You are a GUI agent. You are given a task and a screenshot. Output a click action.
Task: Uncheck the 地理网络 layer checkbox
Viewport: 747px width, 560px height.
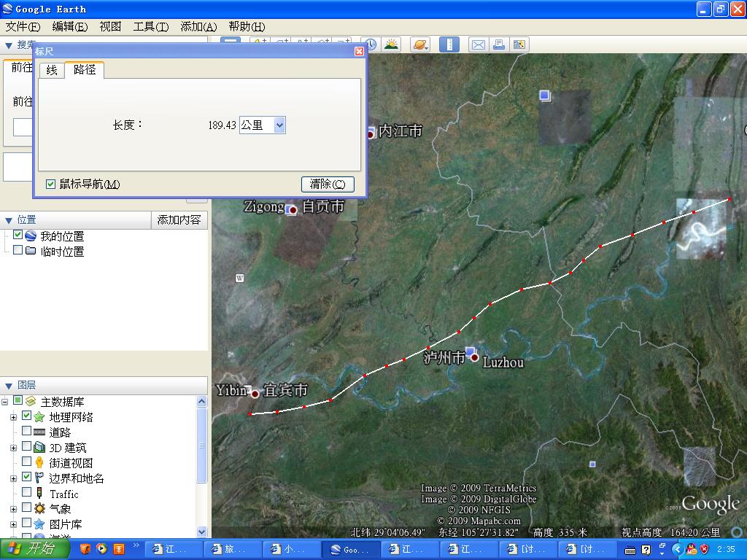[27, 416]
